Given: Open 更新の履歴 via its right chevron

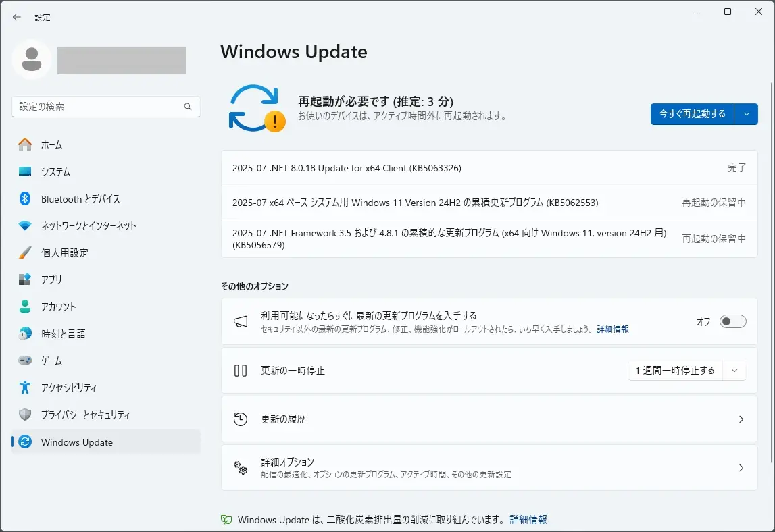Looking at the screenshot, I should 741,419.
